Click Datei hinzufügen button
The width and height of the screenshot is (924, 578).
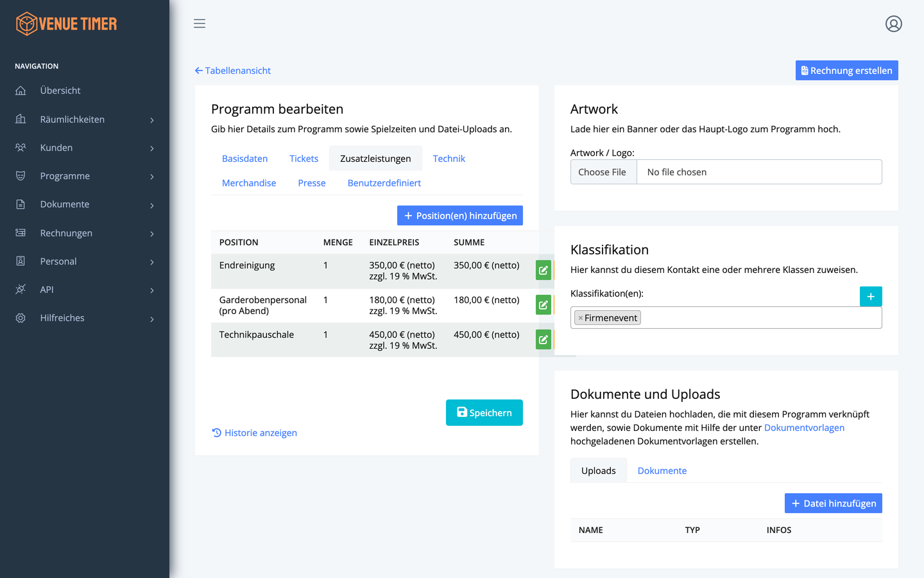(834, 504)
